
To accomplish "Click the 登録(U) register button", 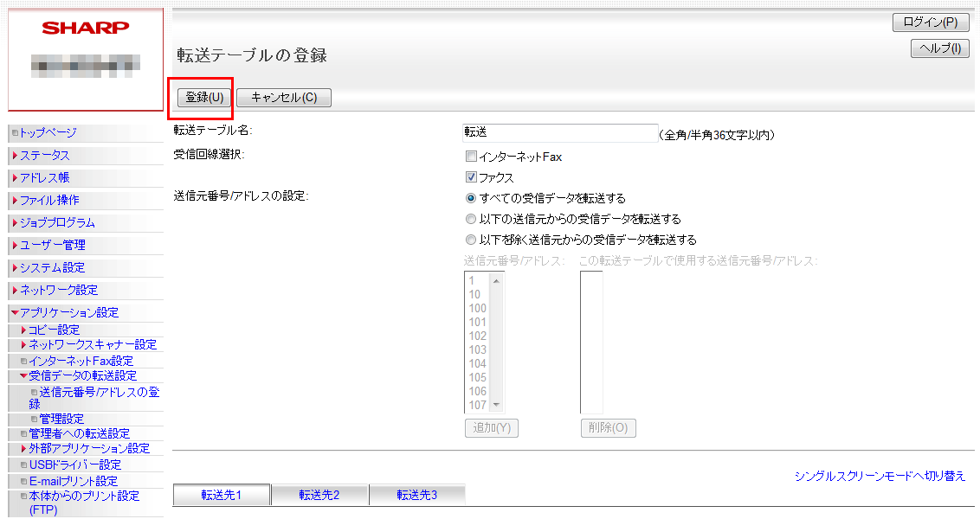I will tap(204, 98).
